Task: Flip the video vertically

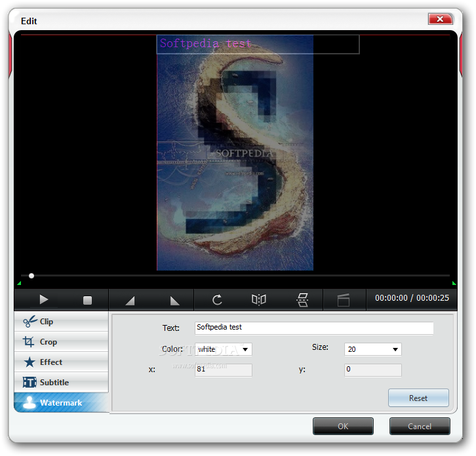Action: (302, 300)
